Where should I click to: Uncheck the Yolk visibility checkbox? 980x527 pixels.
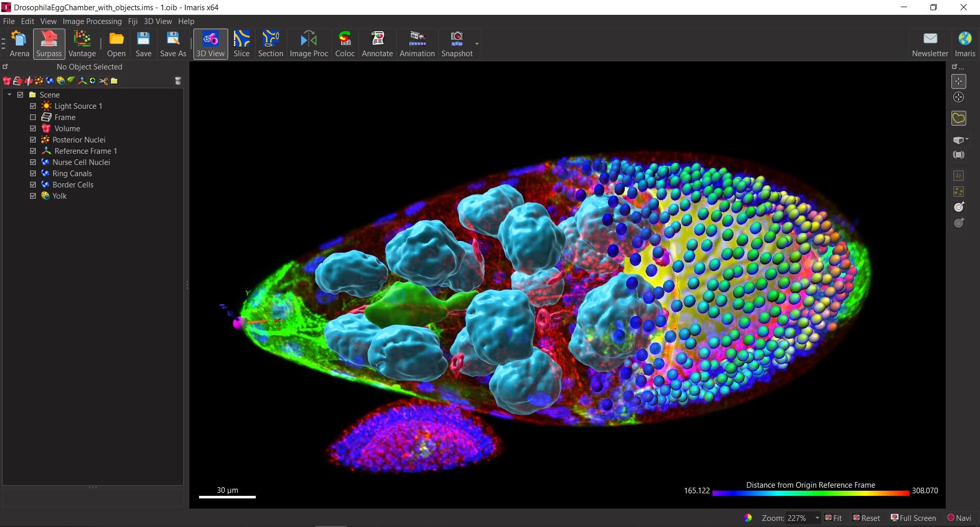point(33,196)
